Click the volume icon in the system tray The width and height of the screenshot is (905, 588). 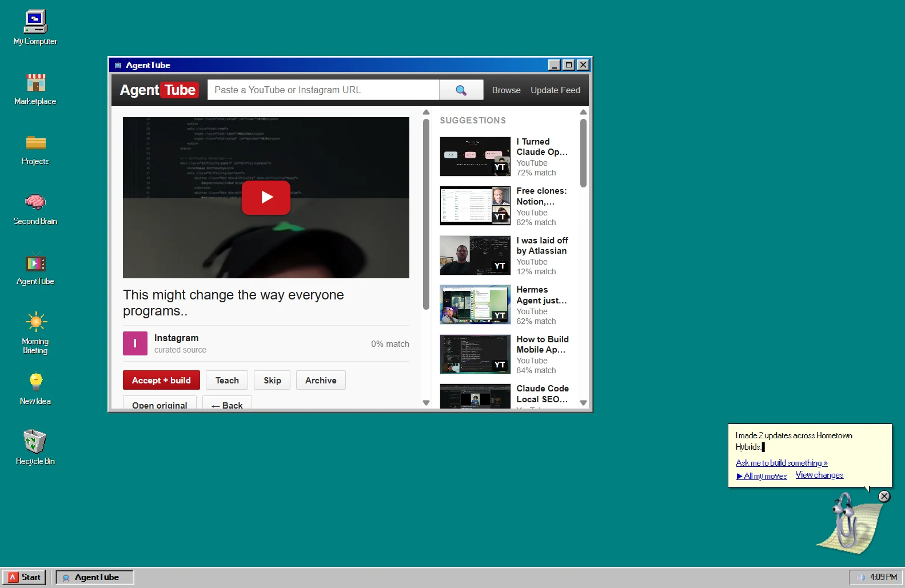pyautogui.click(x=860, y=577)
